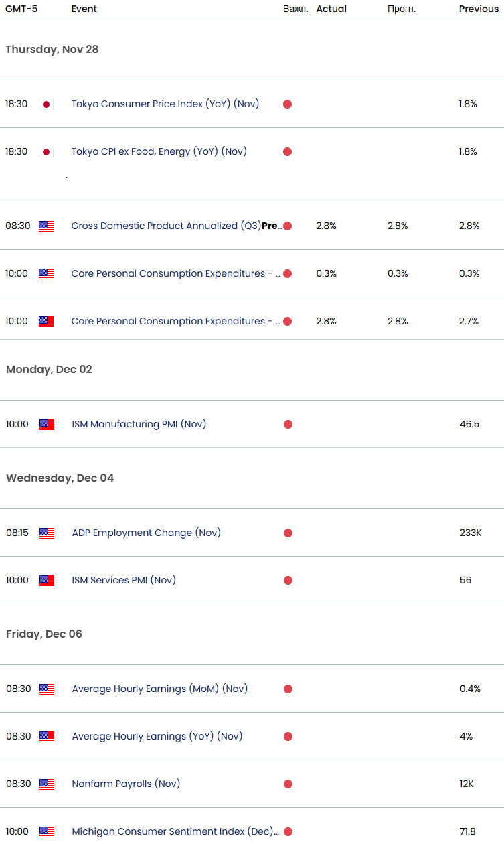Toggle the importance marker for ADP Employment Change

(x=288, y=533)
